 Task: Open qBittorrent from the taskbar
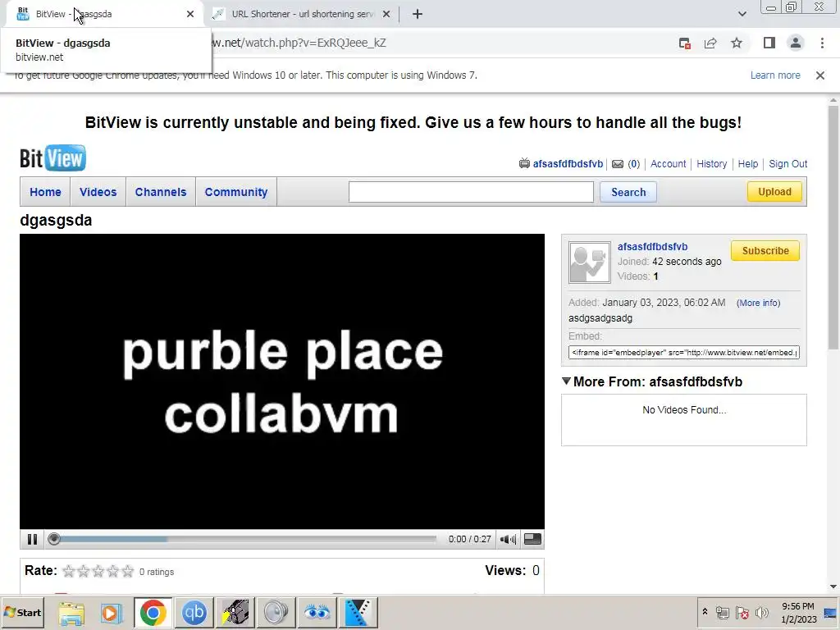[194, 613]
